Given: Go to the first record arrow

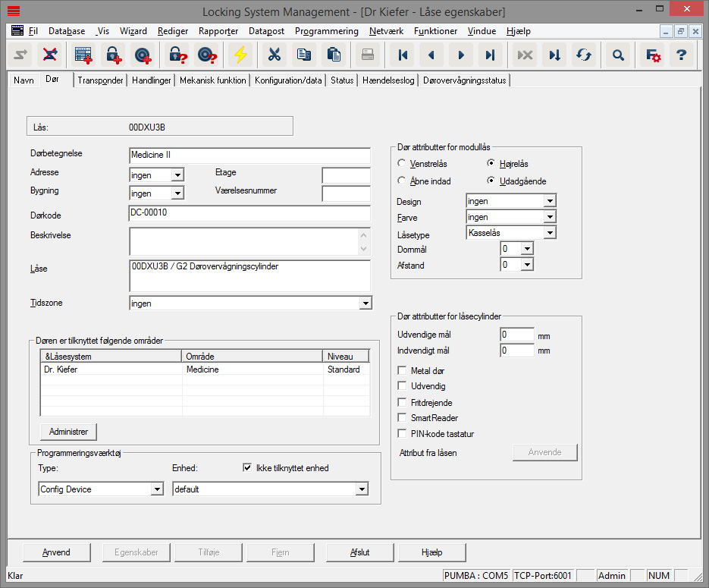Looking at the screenshot, I should [x=403, y=55].
